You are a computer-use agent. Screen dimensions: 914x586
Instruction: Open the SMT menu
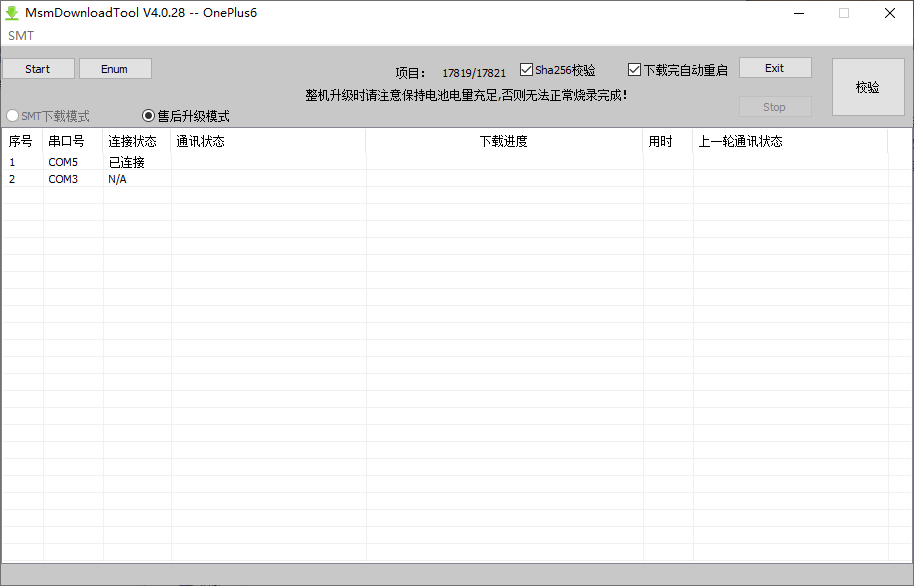point(21,36)
